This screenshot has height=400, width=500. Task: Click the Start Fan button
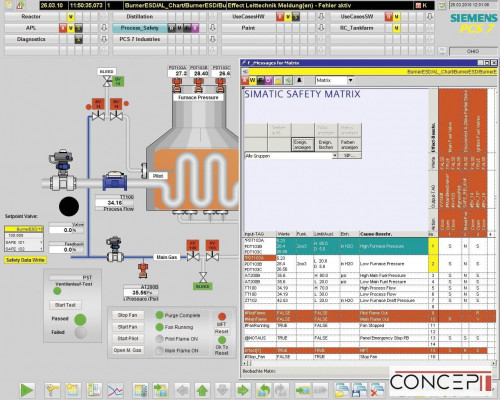pyautogui.click(x=128, y=327)
